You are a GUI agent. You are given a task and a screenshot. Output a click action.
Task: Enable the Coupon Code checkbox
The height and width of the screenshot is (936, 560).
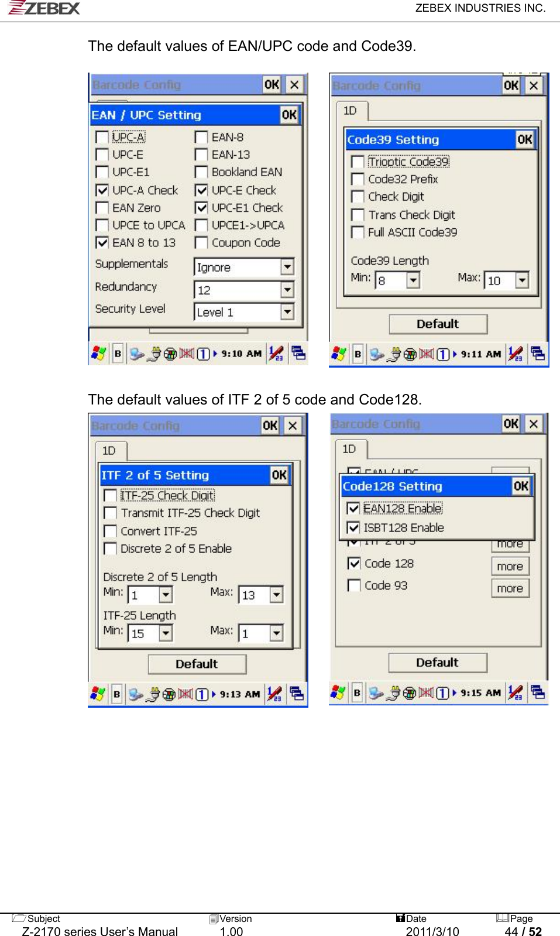pos(201,242)
